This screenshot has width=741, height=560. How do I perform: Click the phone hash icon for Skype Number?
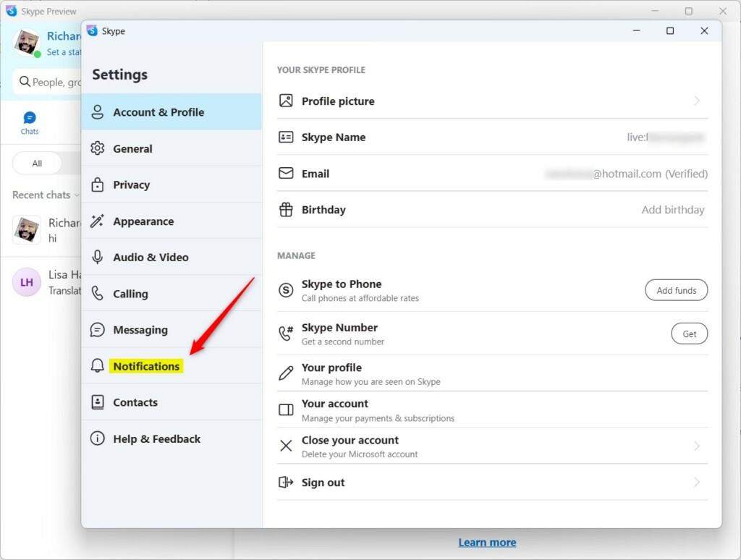(286, 333)
